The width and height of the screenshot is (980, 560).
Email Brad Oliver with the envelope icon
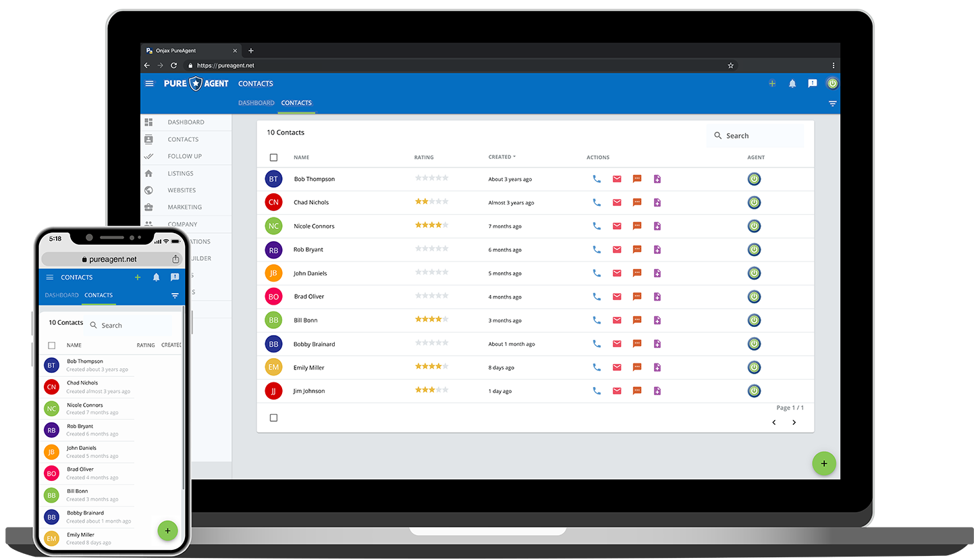click(x=617, y=297)
